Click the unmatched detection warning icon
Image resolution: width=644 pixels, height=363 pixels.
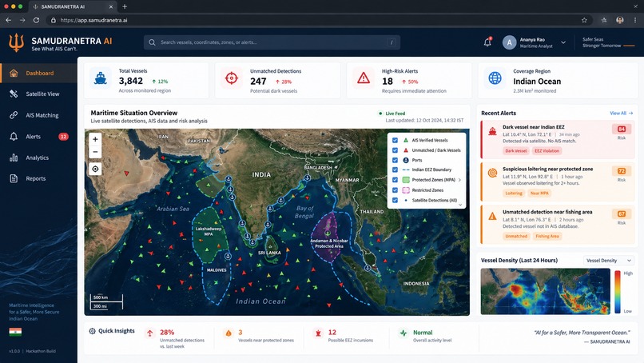pos(492,216)
